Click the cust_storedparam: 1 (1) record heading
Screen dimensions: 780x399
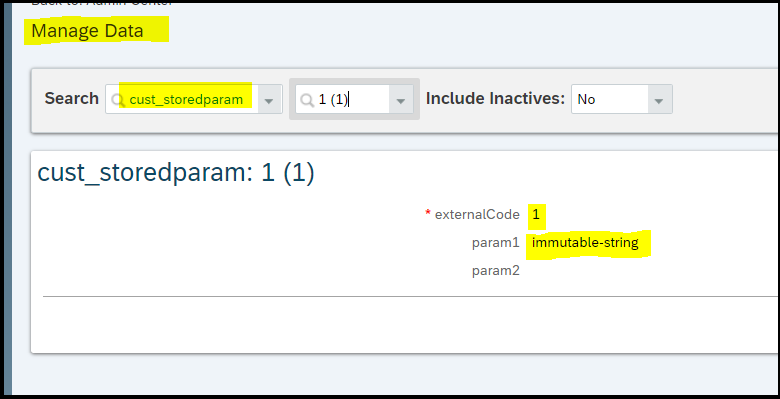[x=176, y=173]
